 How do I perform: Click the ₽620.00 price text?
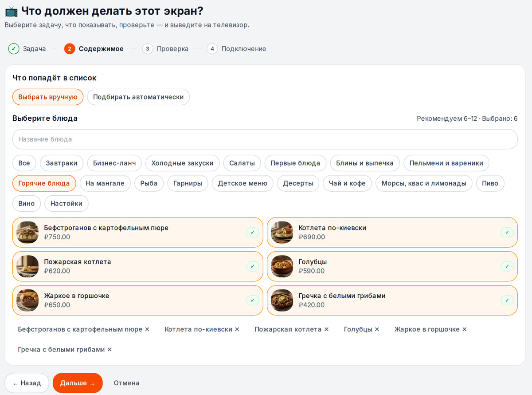(x=57, y=271)
